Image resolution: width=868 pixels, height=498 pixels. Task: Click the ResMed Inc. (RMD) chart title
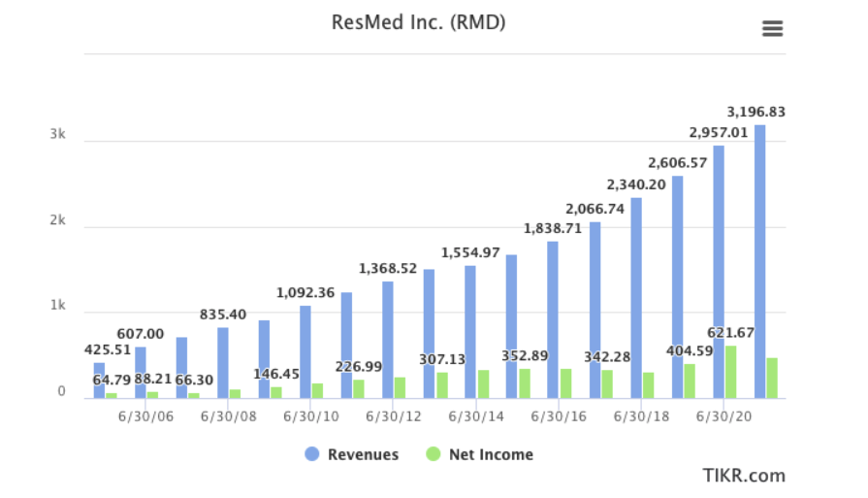(x=419, y=22)
